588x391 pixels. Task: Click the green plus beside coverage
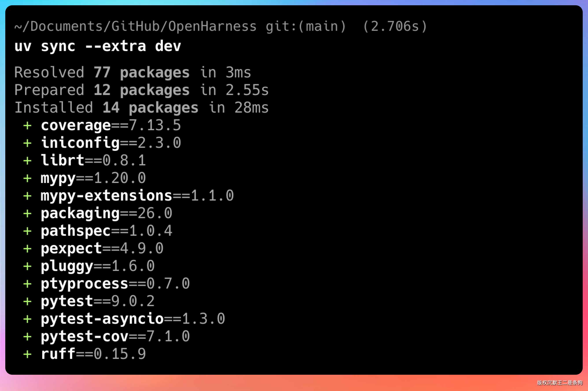pos(27,126)
